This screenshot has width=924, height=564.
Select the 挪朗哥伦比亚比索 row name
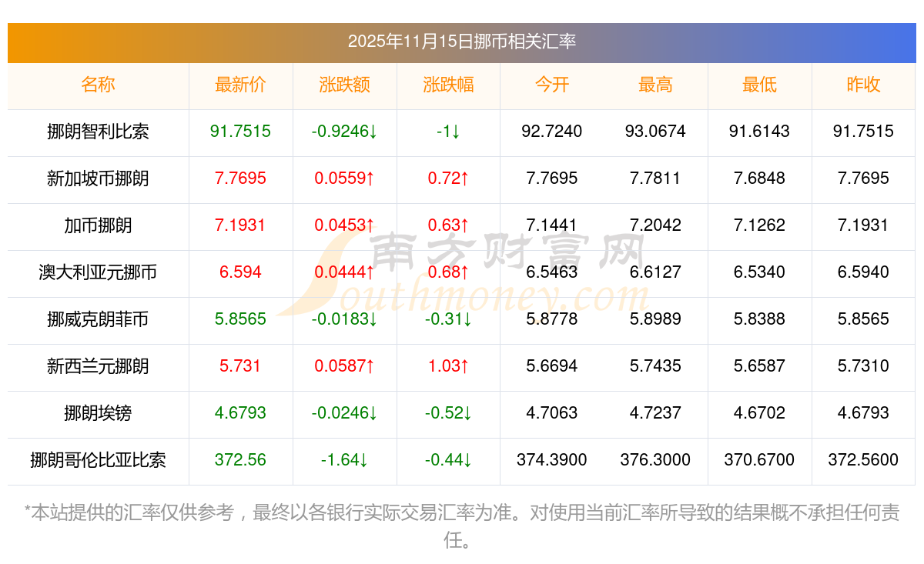[98, 460]
